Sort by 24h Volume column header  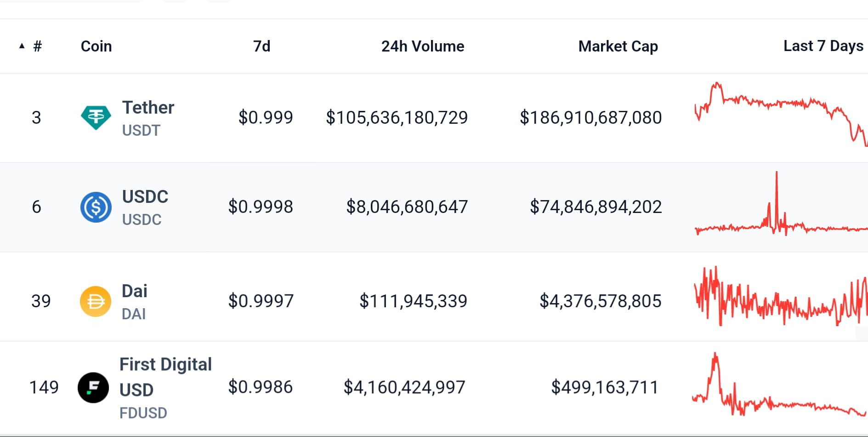423,46
